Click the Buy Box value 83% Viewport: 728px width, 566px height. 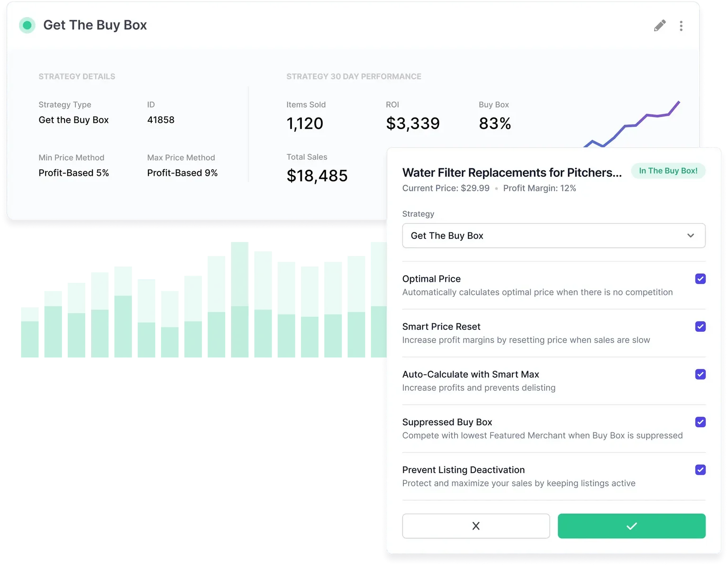click(495, 124)
